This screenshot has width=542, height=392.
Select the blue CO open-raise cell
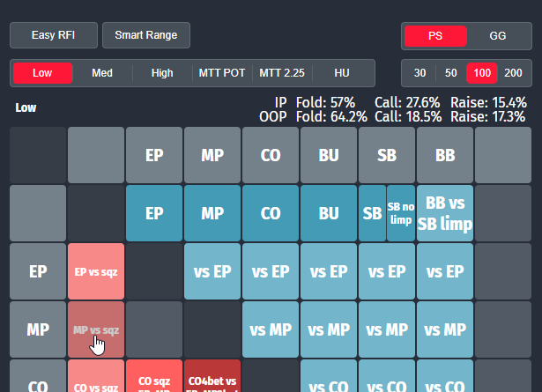[x=271, y=213]
